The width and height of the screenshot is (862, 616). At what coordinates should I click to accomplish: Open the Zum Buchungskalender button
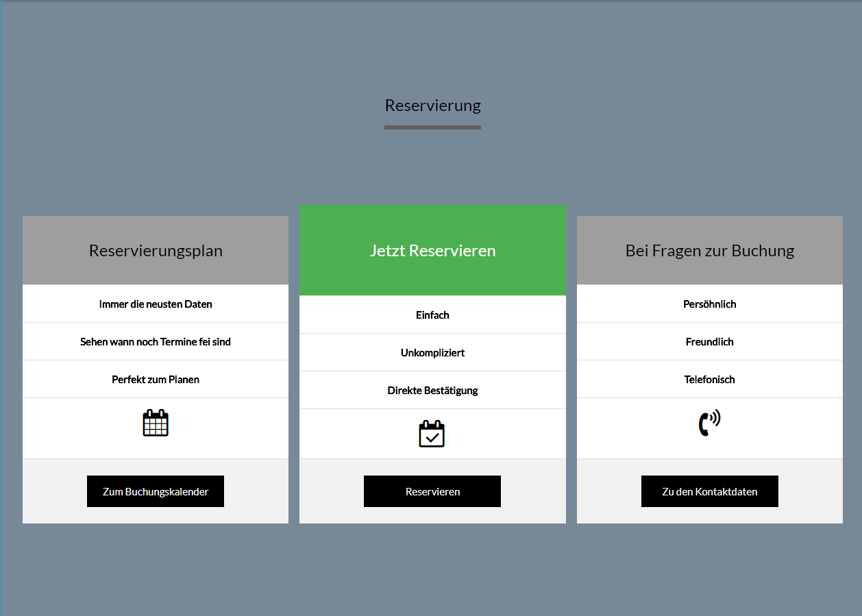pos(156,491)
